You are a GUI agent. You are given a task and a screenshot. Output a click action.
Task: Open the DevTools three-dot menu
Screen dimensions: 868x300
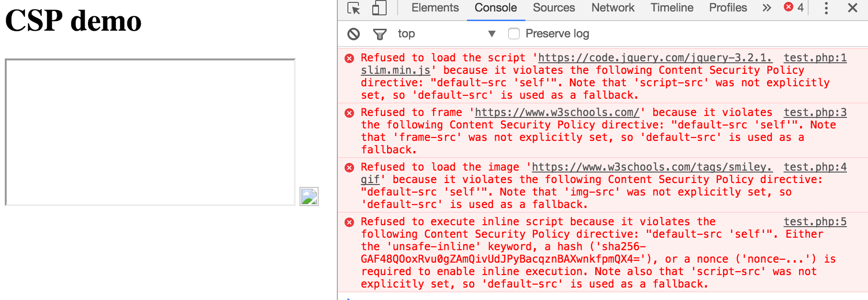click(826, 8)
